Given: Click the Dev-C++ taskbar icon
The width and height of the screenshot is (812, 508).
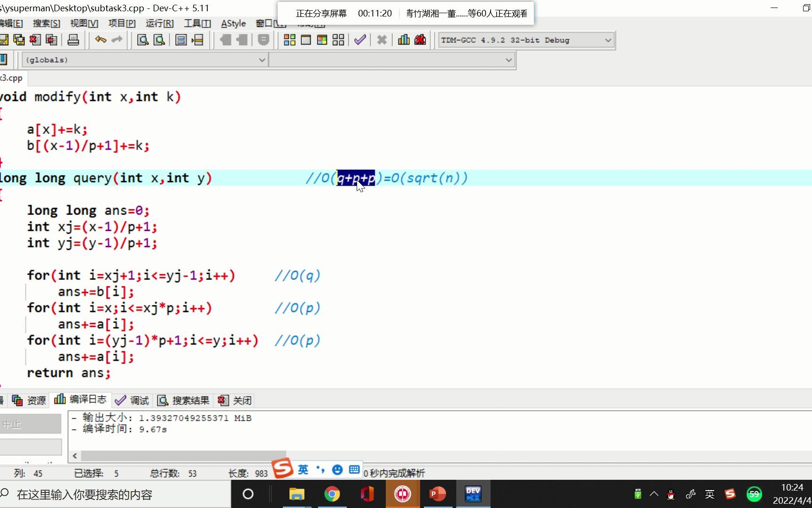Looking at the screenshot, I should tap(473, 494).
